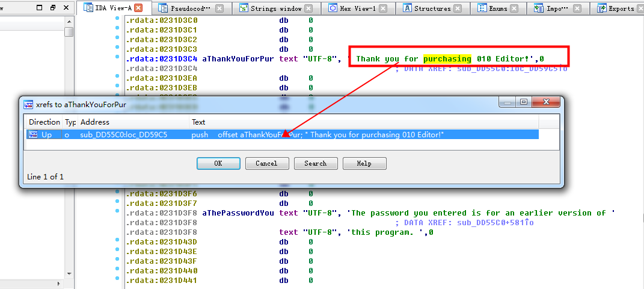This screenshot has height=289, width=644.
Task: Toggle breakpoint dot at .rdata:0231D441
Action: coord(117,279)
